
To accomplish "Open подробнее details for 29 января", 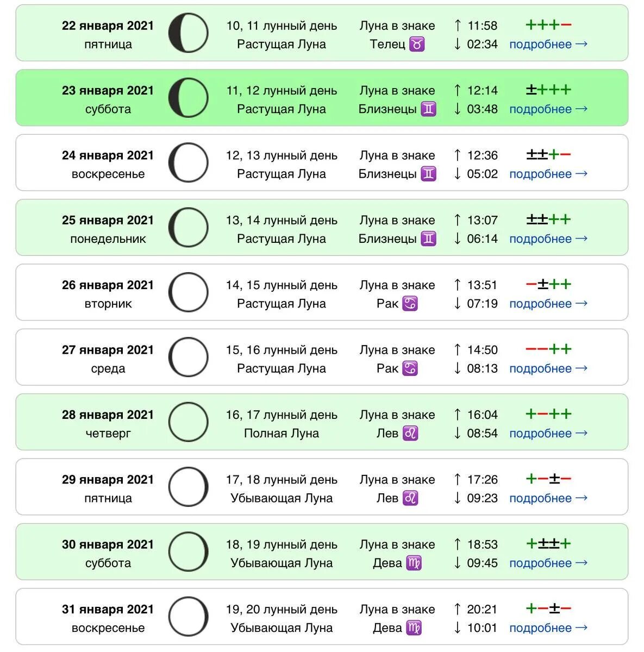I will [548, 498].
